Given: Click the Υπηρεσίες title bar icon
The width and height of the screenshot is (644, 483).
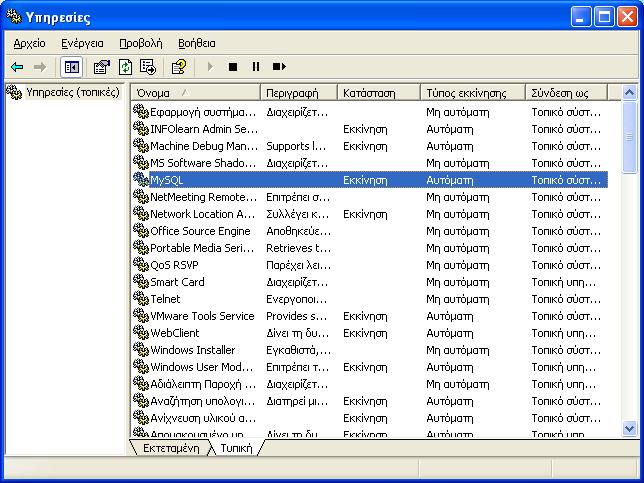Looking at the screenshot, I should pyautogui.click(x=14, y=16).
